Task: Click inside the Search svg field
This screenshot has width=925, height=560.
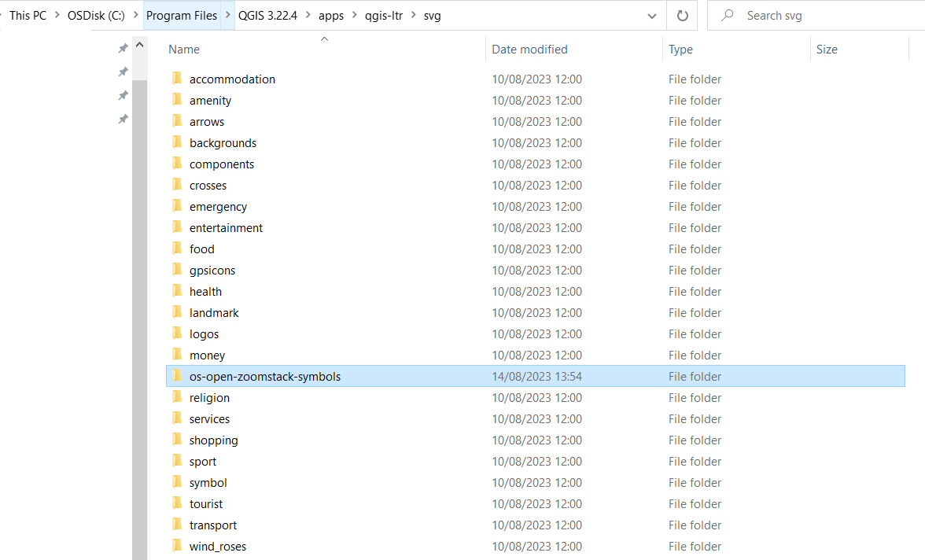Action: coord(794,15)
